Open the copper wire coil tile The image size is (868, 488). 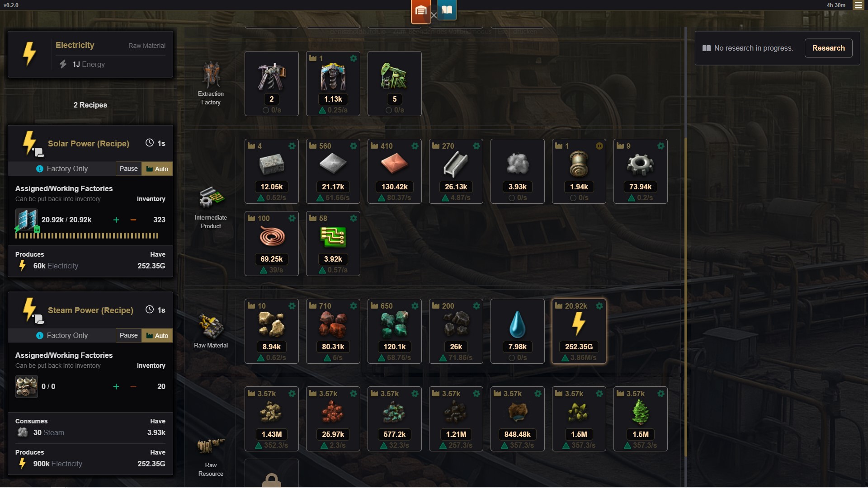(x=271, y=244)
